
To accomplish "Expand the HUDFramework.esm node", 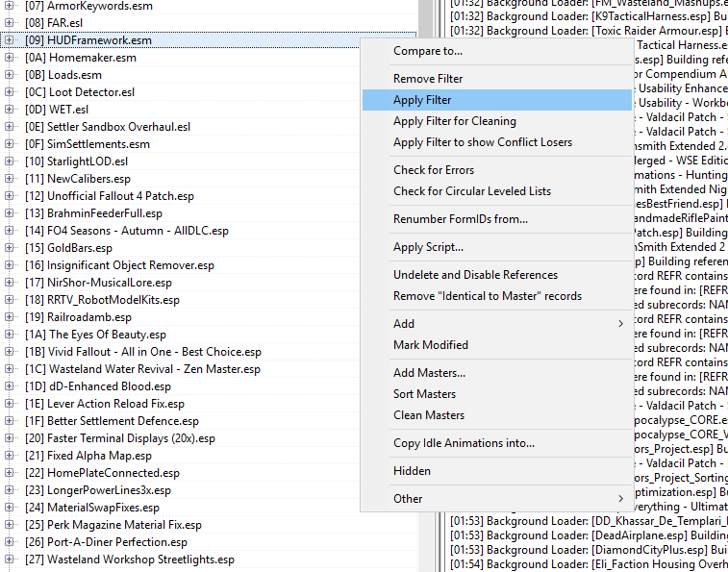I will point(9,40).
